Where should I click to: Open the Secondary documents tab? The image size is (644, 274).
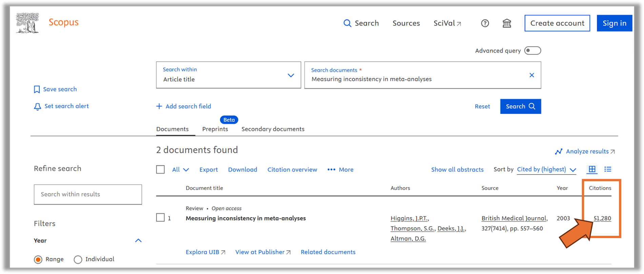tap(273, 129)
